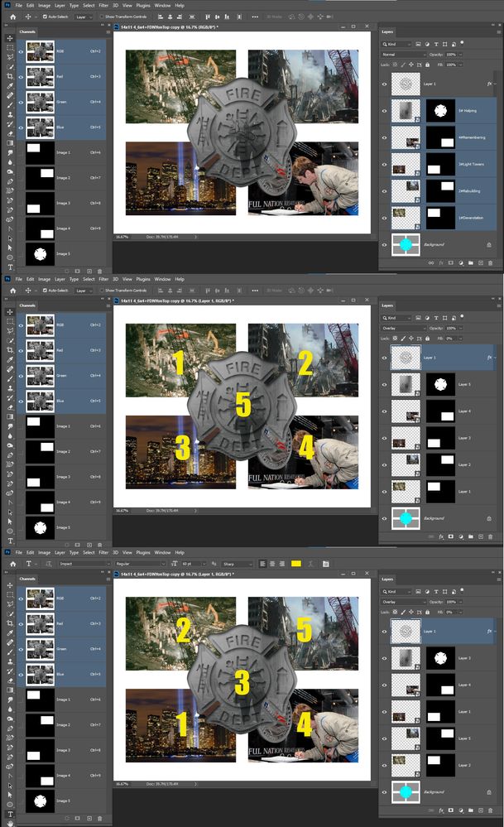The width and height of the screenshot is (504, 827).
Task: Open Auto-Select Layer dropdown in top window
Action: click(x=84, y=17)
